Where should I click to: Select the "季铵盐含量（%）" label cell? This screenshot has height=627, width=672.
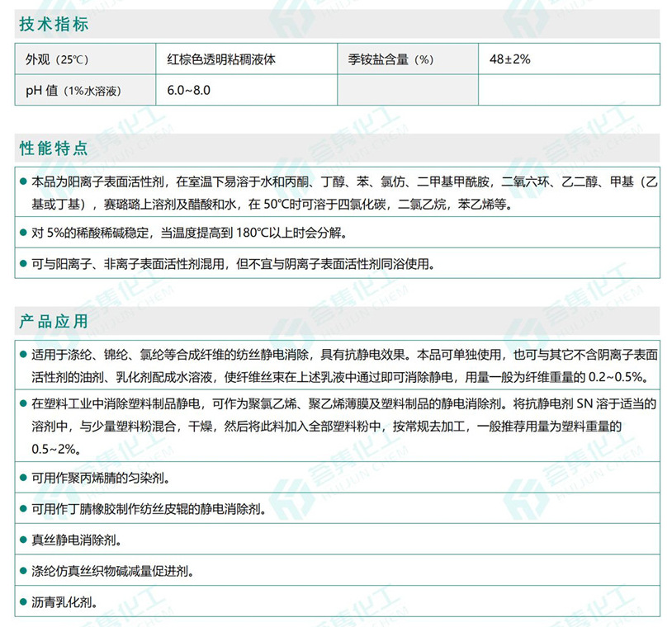pyautogui.click(x=408, y=59)
